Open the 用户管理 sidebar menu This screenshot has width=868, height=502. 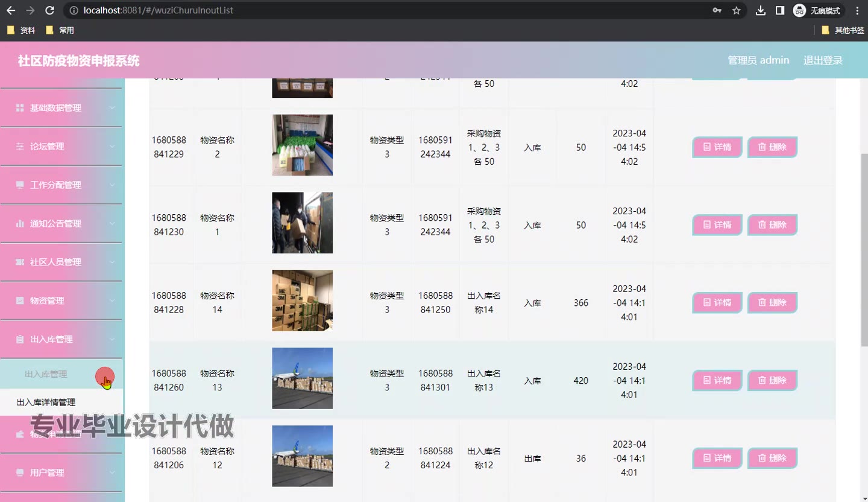click(x=61, y=472)
